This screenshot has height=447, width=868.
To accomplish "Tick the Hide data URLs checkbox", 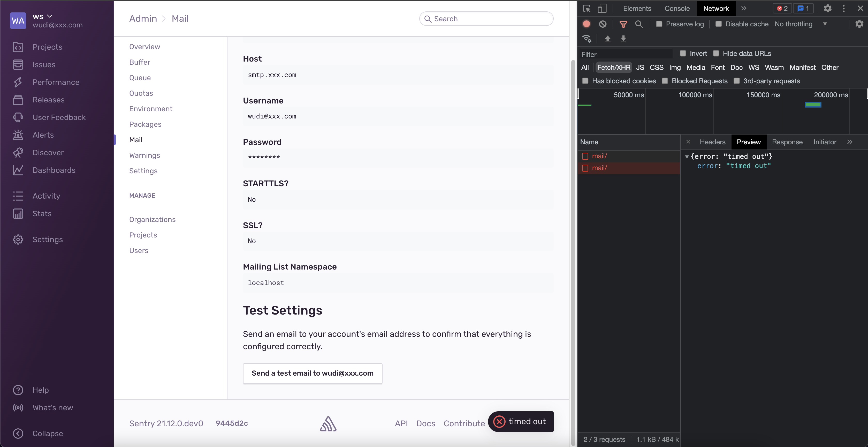I will 716,54.
